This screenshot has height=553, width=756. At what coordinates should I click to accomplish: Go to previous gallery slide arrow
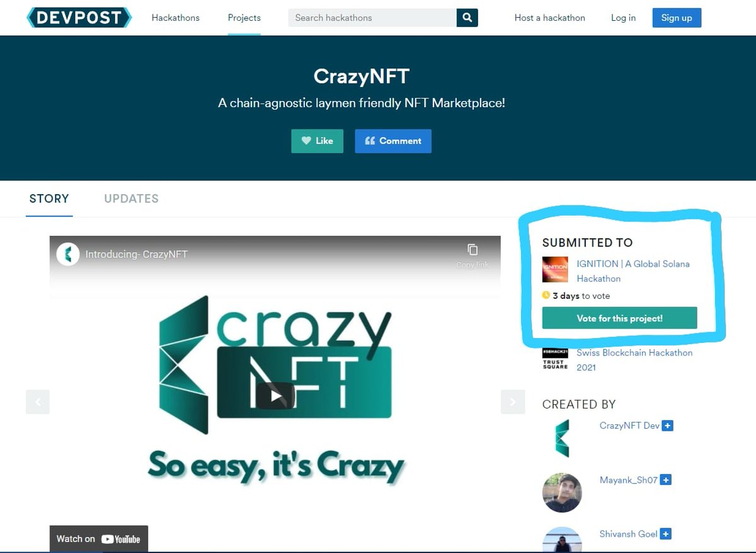[x=38, y=402]
